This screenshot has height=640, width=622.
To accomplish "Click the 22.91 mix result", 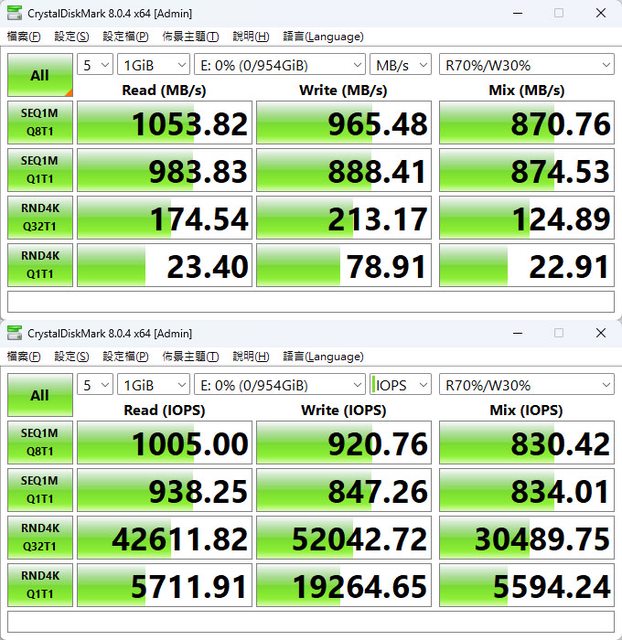I will 526,265.
